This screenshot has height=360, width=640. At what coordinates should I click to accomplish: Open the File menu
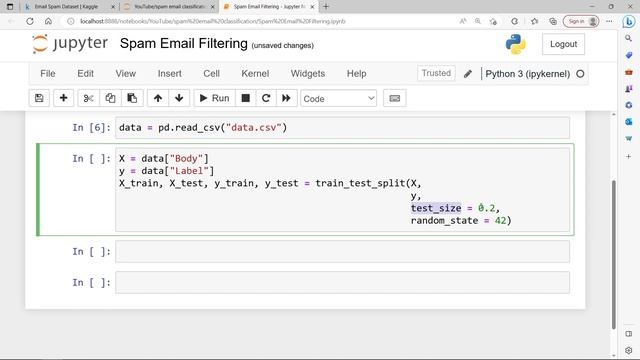pos(48,73)
